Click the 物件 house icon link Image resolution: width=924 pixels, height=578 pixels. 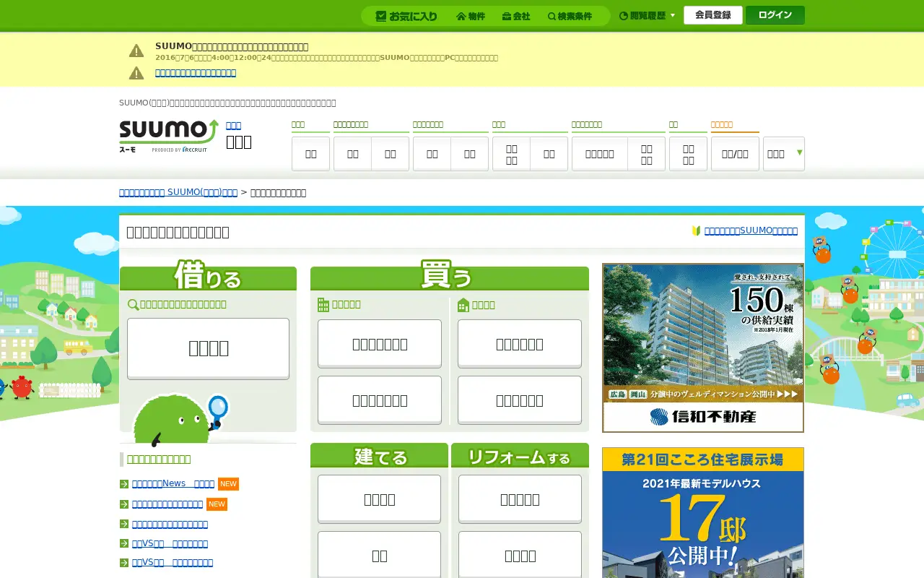[471, 16]
